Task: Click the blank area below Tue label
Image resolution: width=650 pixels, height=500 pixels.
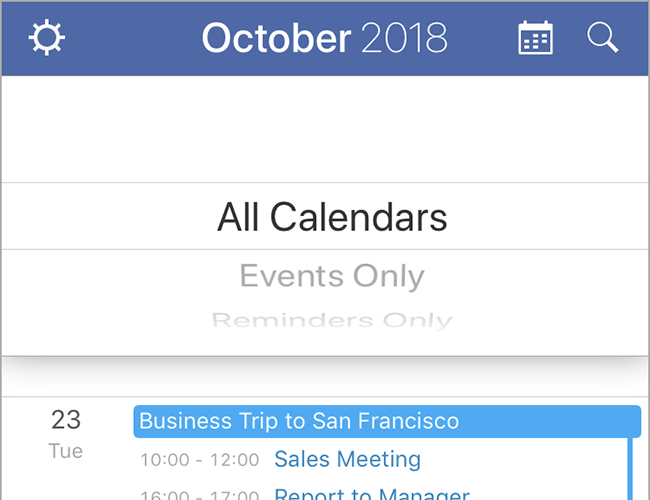Action: (x=66, y=482)
